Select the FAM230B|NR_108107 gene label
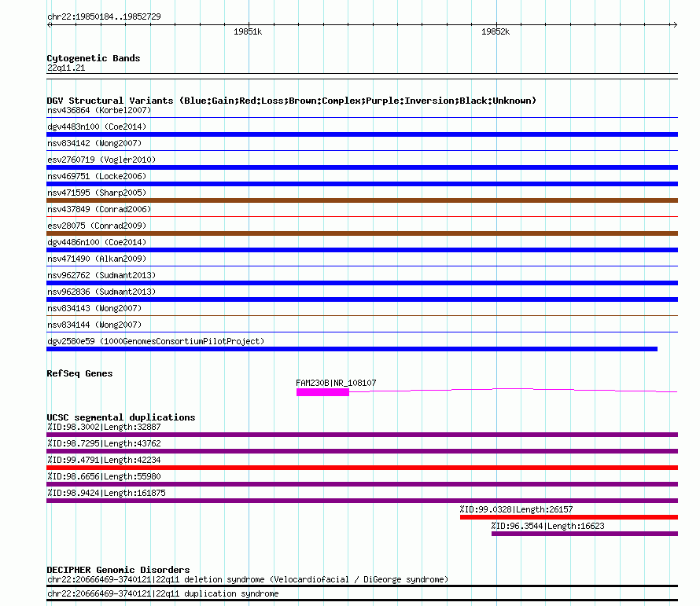The image size is (700, 606). [x=336, y=383]
